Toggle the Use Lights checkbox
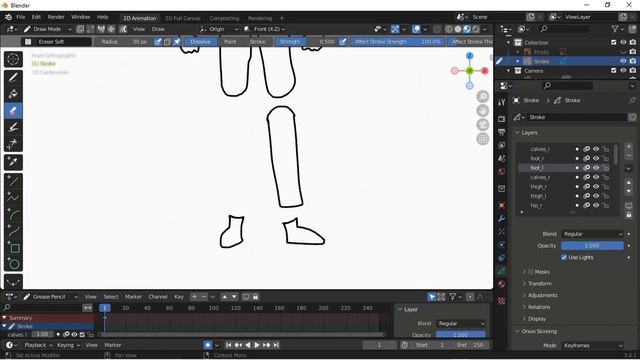 tap(564, 257)
